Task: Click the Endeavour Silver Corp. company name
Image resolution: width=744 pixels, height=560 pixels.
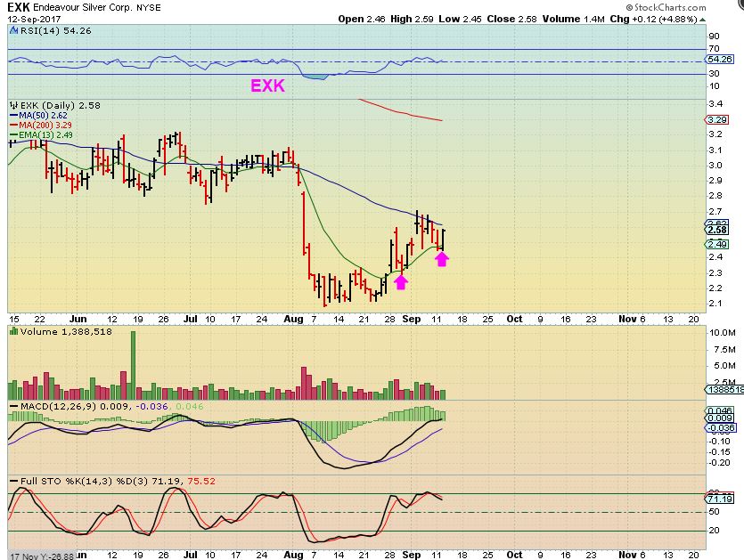Action: [83, 8]
